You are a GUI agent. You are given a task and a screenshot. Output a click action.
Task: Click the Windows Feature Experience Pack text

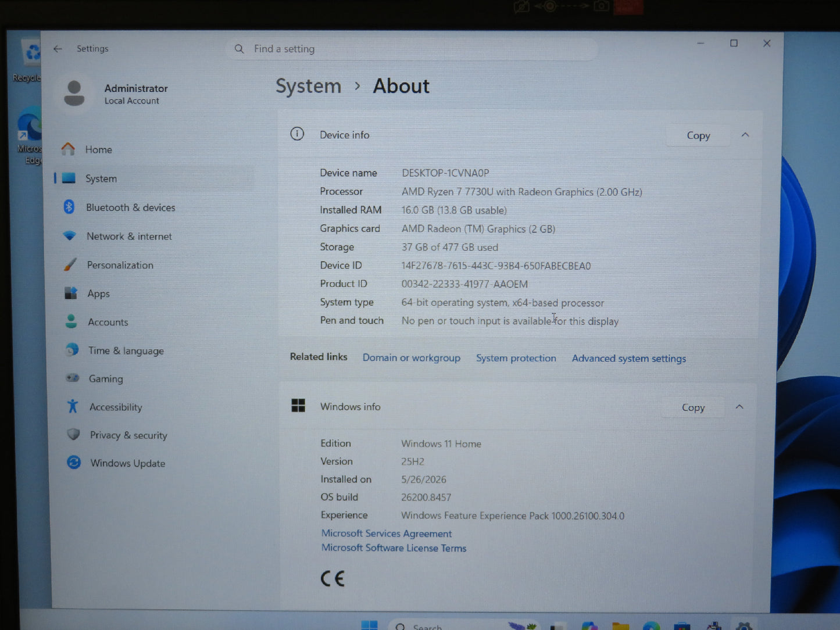[513, 516]
